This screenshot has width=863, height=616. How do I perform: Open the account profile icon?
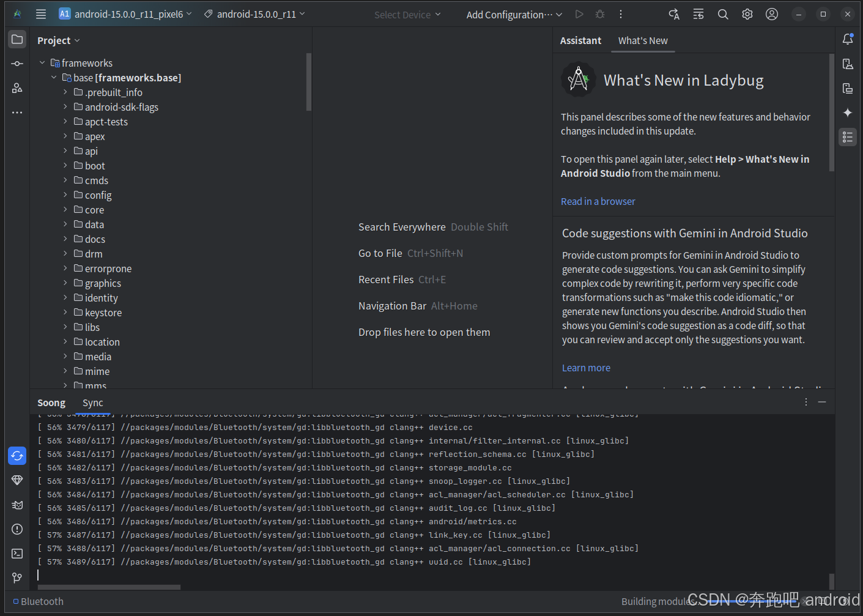pos(772,14)
